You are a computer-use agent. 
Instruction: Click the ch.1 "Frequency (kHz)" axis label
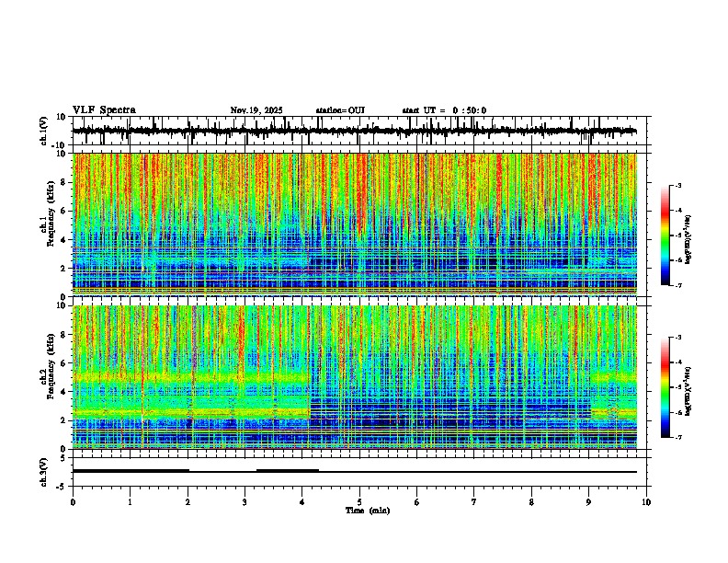pyautogui.click(x=51, y=213)
